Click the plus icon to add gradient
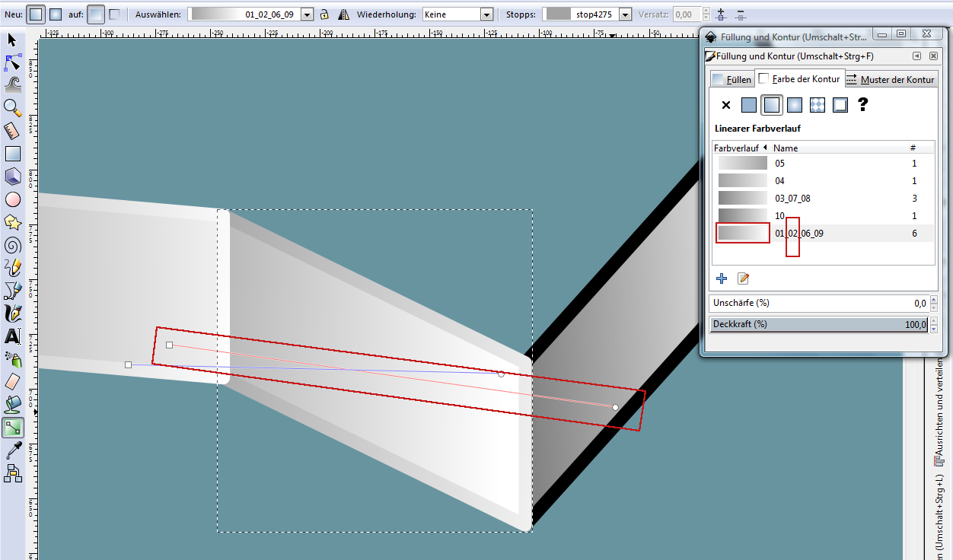This screenshot has width=953, height=560. [x=722, y=278]
